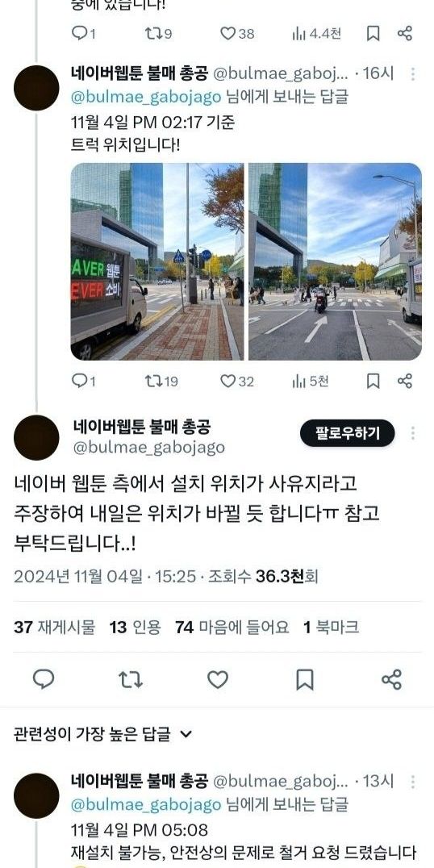Bookmark the main tweet about location change

(304, 679)
